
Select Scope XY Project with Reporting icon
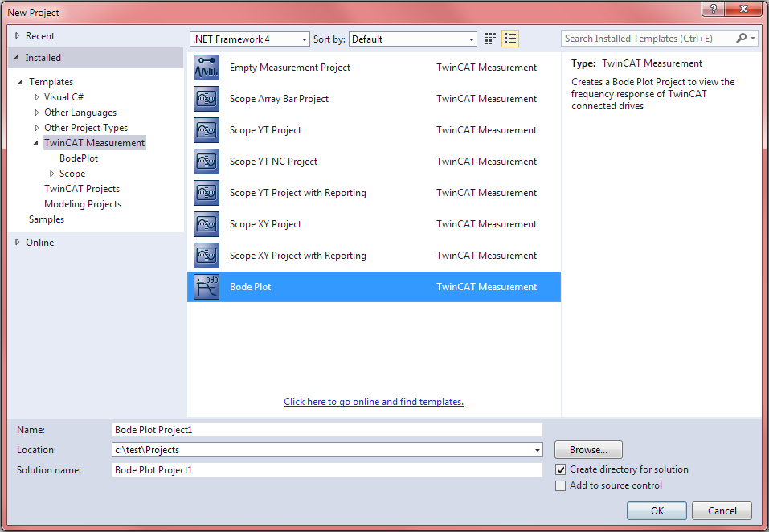coord(207,256)
